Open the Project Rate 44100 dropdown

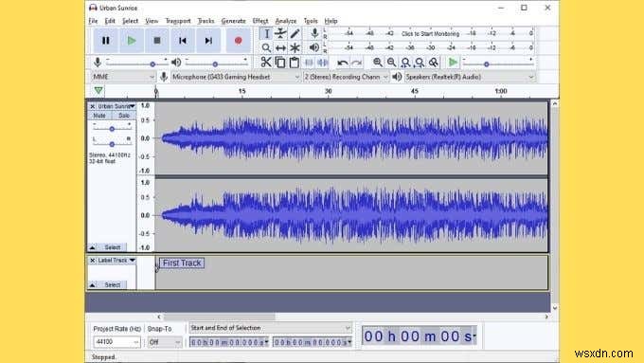coord(116,342)
